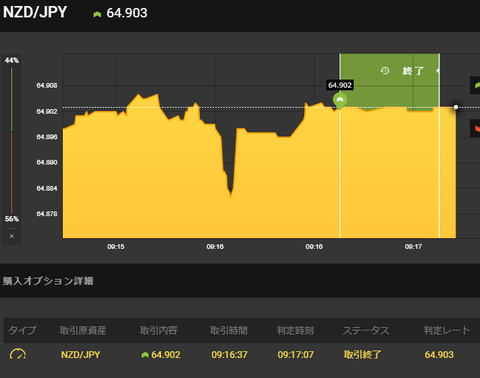Click the 判定レート column header

coord(447,330)
